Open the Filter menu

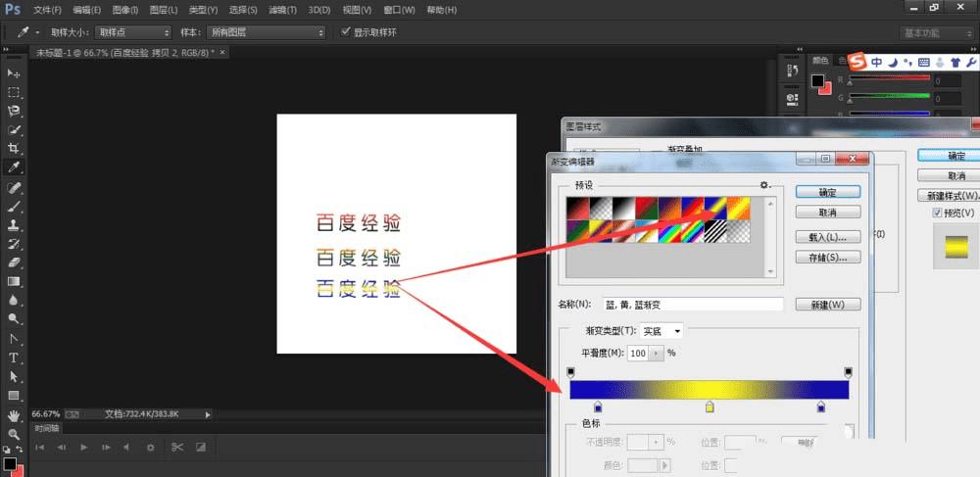(280, 10)
